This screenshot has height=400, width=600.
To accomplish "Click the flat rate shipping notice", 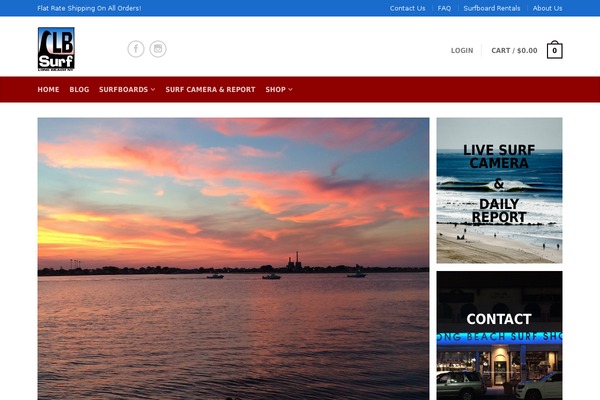I will click(89, 8).
